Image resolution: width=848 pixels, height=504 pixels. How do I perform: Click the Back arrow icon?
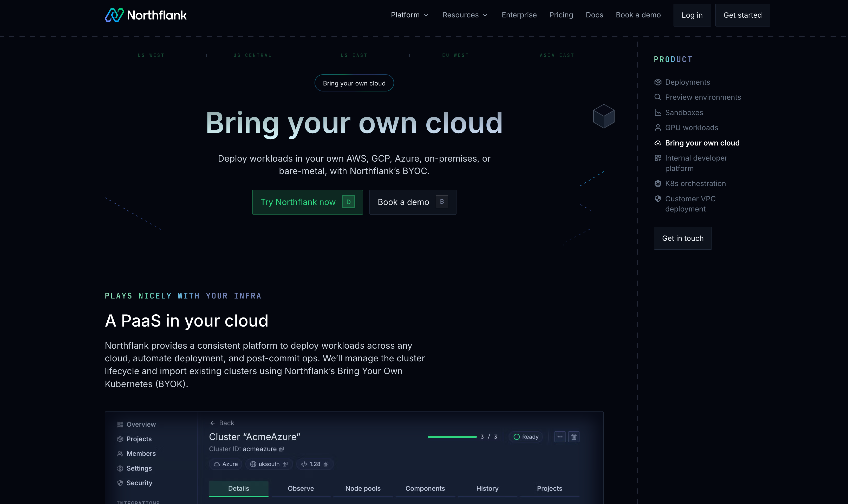tap(212, 423)
